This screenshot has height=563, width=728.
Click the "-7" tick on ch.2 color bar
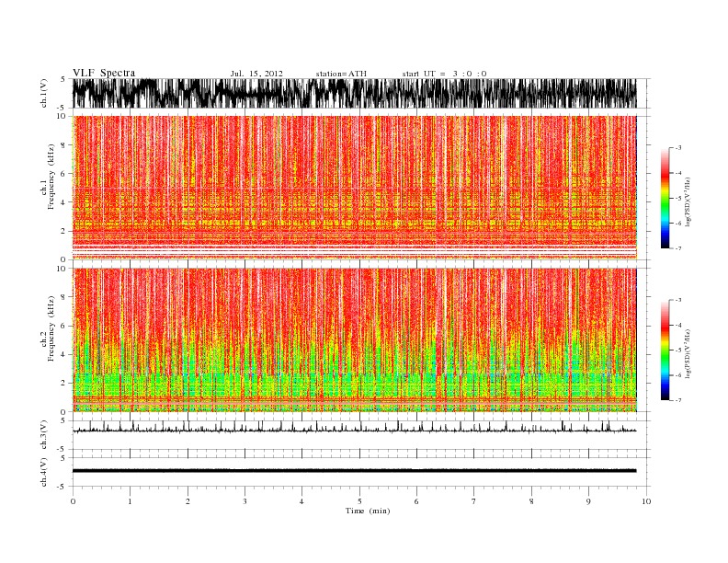coord(678,400)
